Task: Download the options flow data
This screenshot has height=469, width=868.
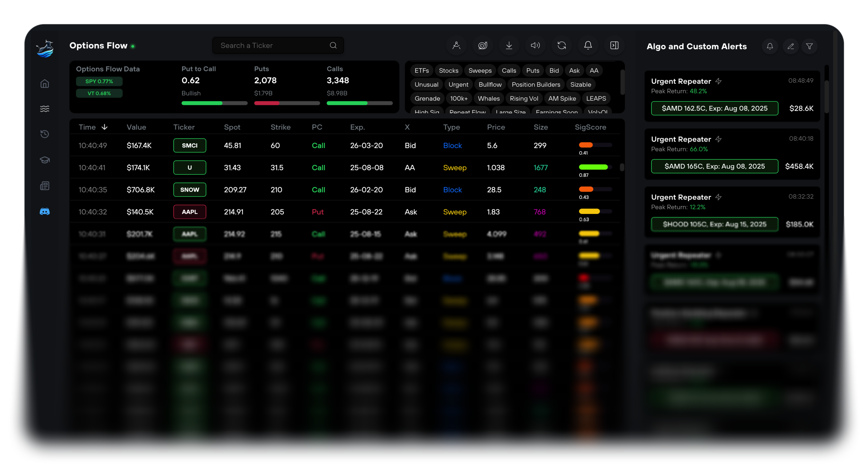Action: [x=509, y=45]
